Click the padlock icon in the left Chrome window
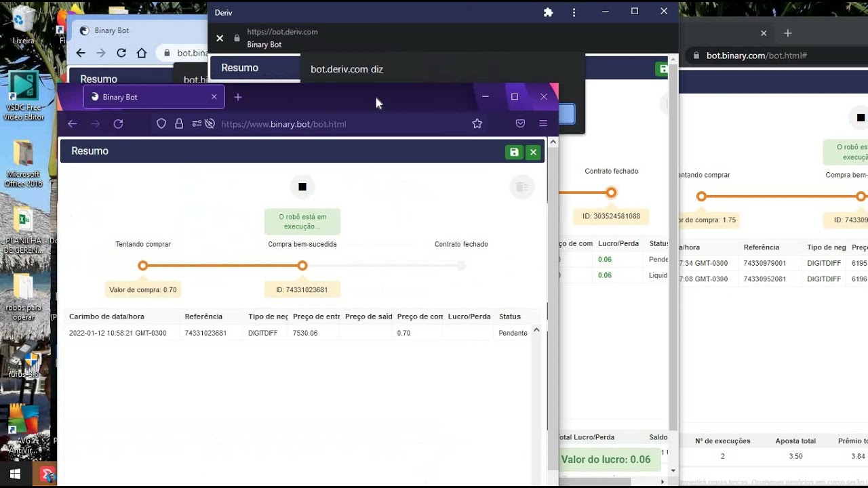The height and width of the screenshot is (488, 868). click(166, 53)
